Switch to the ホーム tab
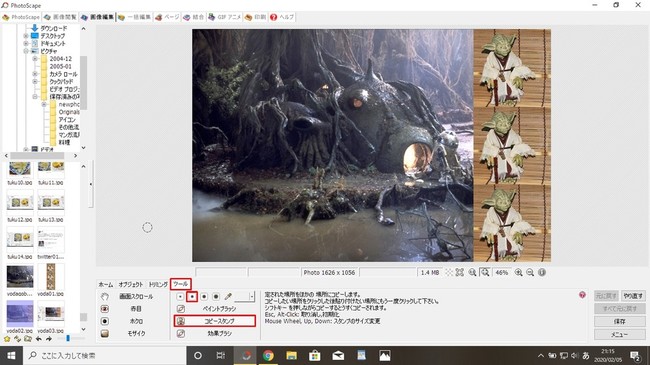This screenshot has width=650, height=365. 106,285
